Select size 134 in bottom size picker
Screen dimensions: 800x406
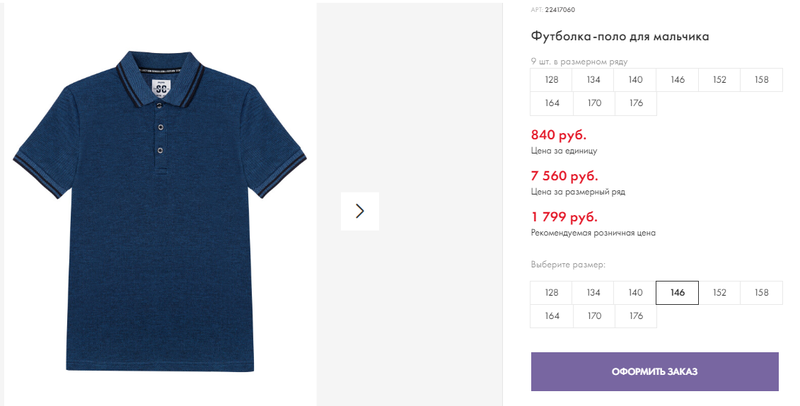[593, 293]
